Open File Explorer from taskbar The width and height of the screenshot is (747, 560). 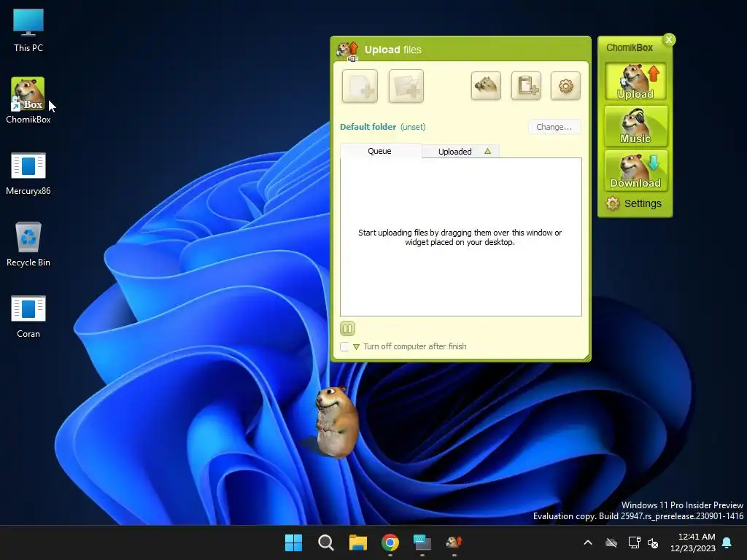coord(357,542)
